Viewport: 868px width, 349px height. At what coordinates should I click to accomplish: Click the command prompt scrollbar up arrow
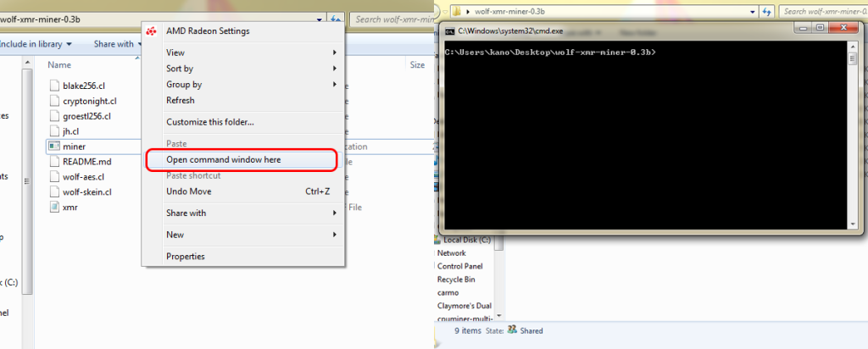click(x=853, y=47)
